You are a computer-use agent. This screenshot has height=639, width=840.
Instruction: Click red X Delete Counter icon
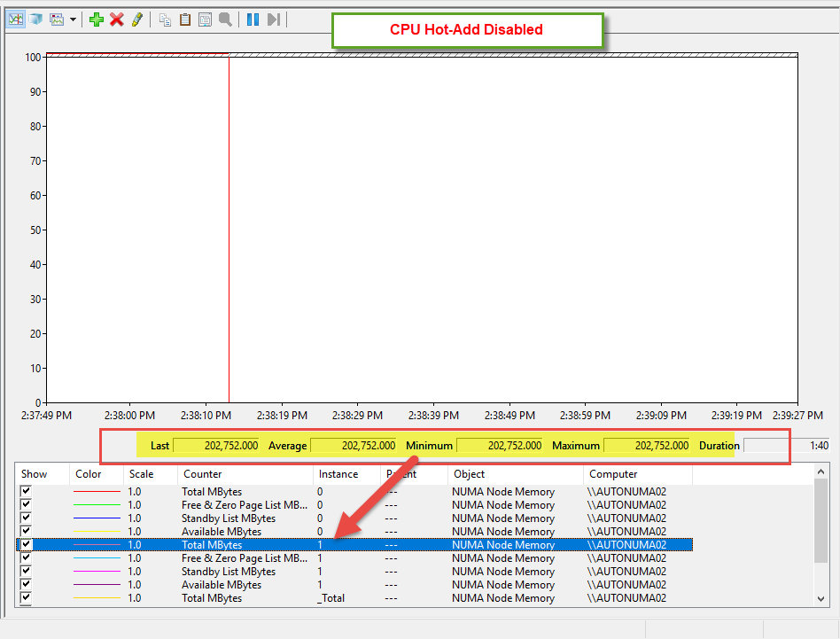pyautogui.click(x=116, y=19)
